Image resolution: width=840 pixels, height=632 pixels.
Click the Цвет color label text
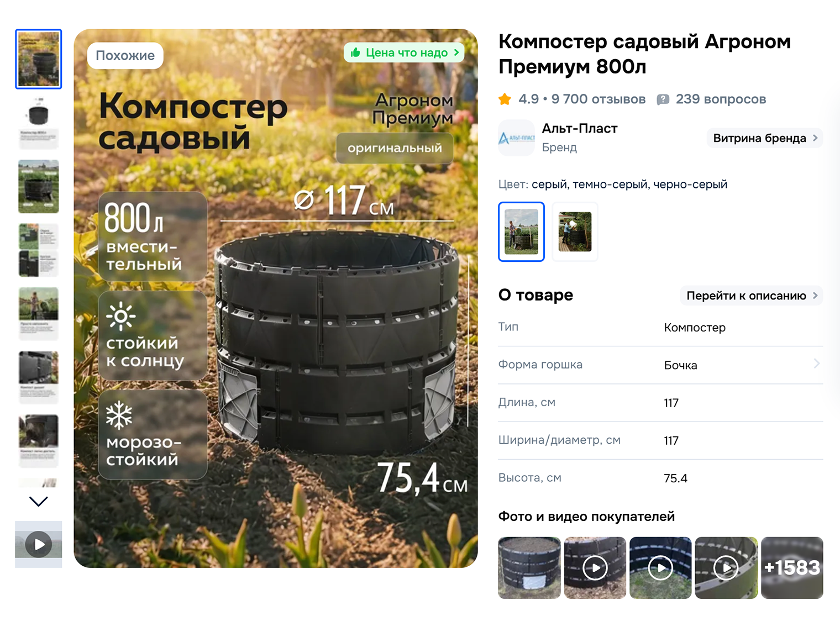(513, 185)
